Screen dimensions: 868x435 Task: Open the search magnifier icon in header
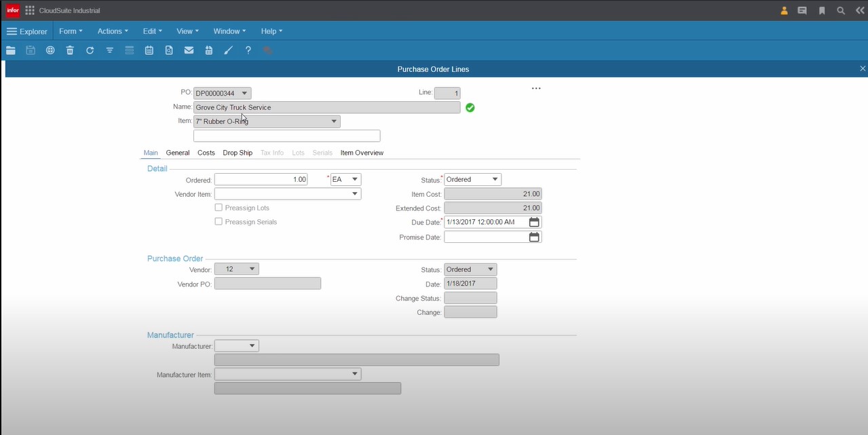(x=841, y=11)
